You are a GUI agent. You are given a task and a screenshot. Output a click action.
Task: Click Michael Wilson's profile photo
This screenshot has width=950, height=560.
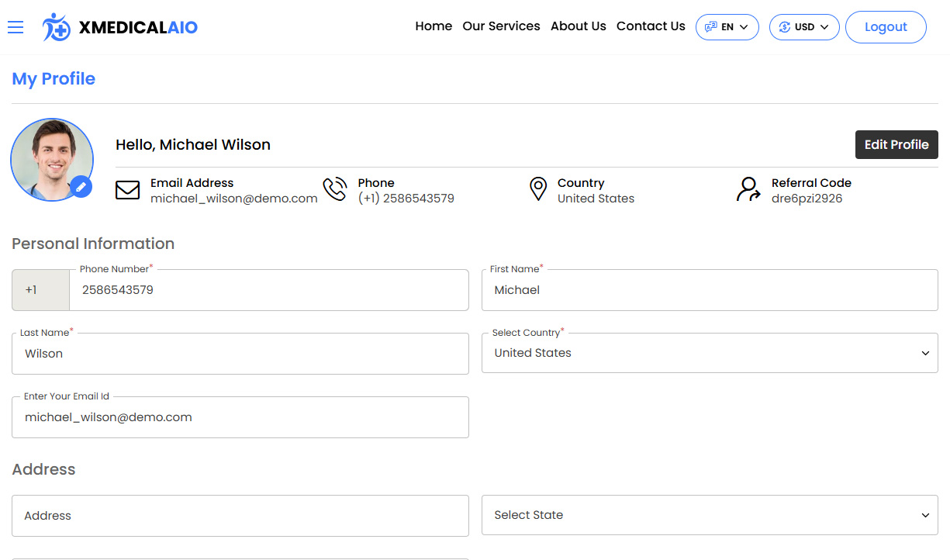tap(51, 160)
